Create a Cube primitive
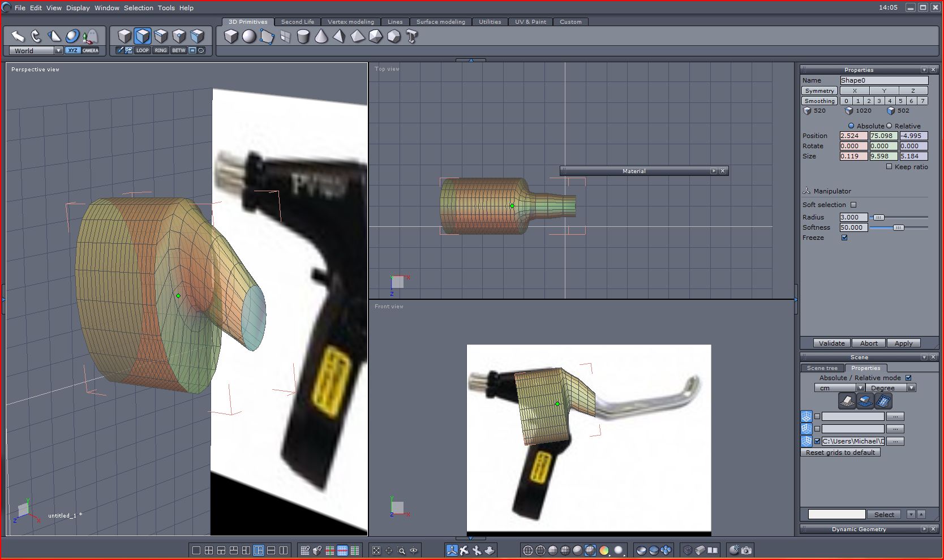Viewport: 944px width, 560px height. coord(231,37)
